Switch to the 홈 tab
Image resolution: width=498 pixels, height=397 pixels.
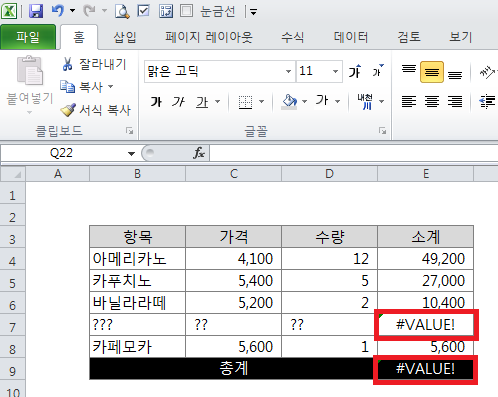(x=79, y=37)
